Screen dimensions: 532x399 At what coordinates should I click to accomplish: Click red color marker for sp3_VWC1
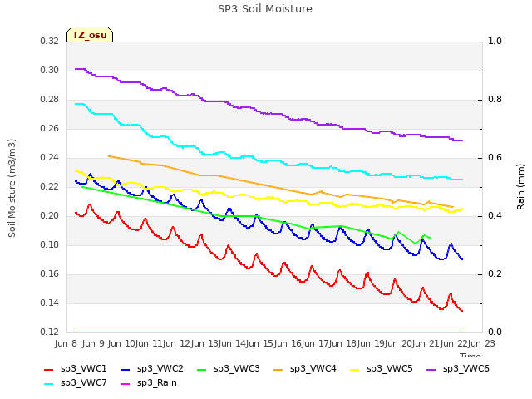49,370
